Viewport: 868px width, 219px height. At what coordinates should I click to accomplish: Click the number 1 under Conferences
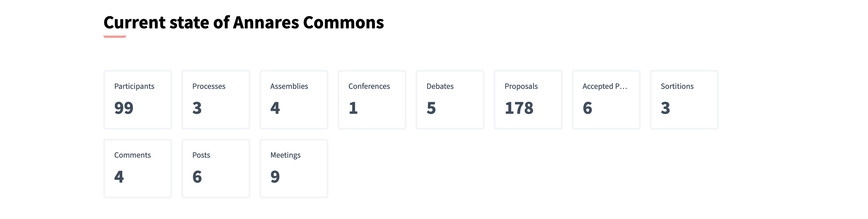(352, 108)
